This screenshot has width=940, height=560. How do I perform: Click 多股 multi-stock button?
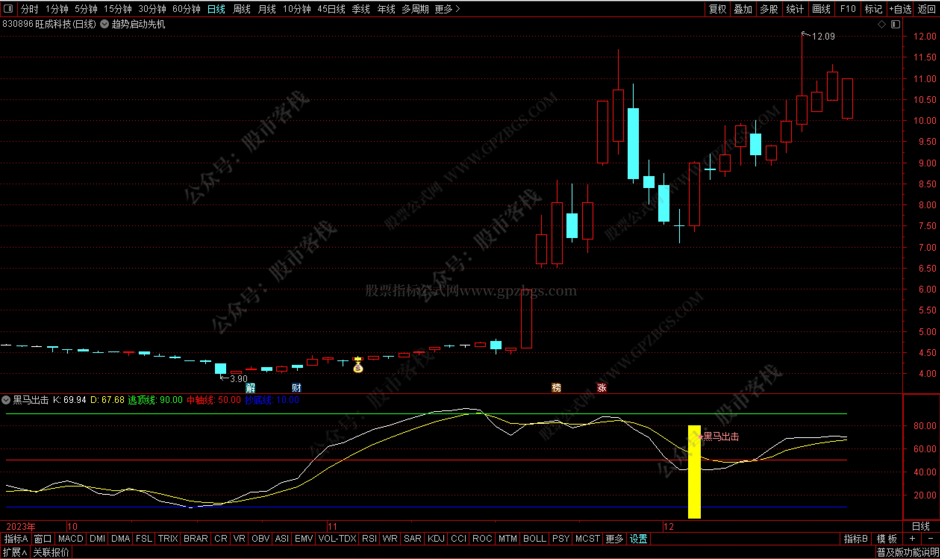point(769,9)
